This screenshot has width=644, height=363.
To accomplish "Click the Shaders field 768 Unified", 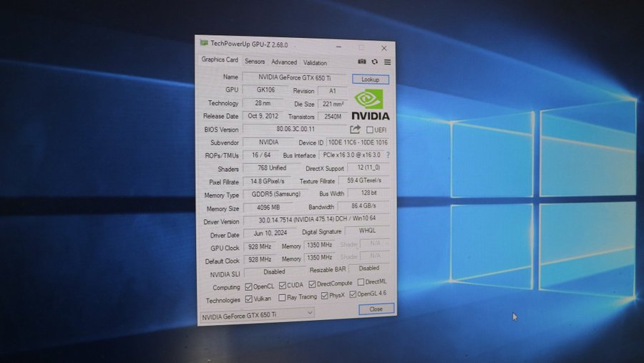I will click(x=271, y=168).
